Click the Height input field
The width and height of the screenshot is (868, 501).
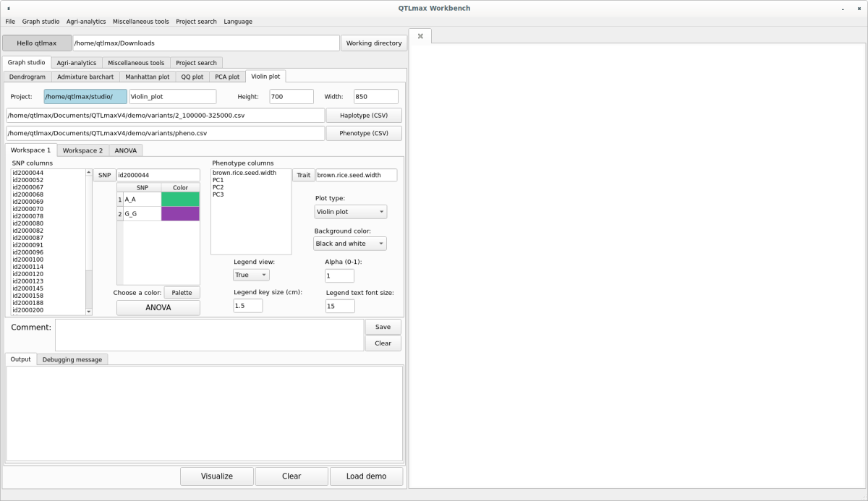coord(292,97)
